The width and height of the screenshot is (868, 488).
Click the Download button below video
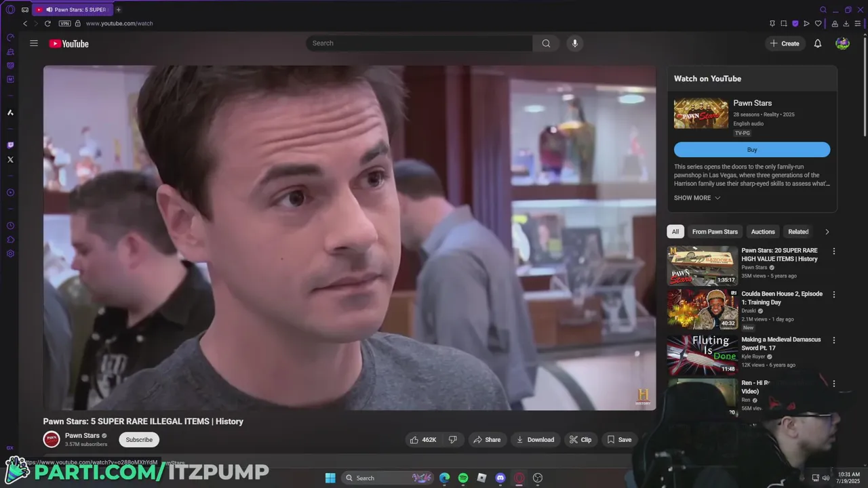coord(535,440)
